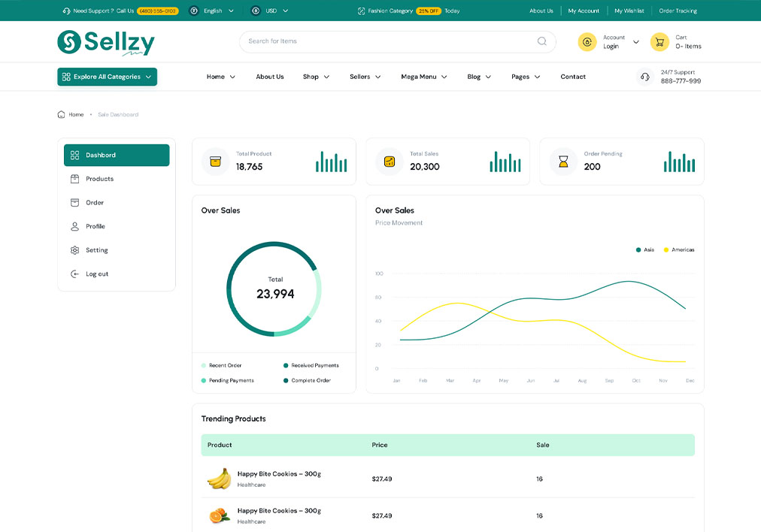The height and width of the screenshot is (532, 761).
Task: Open the Mega Menu navigation item
Action: coord(423,77)
